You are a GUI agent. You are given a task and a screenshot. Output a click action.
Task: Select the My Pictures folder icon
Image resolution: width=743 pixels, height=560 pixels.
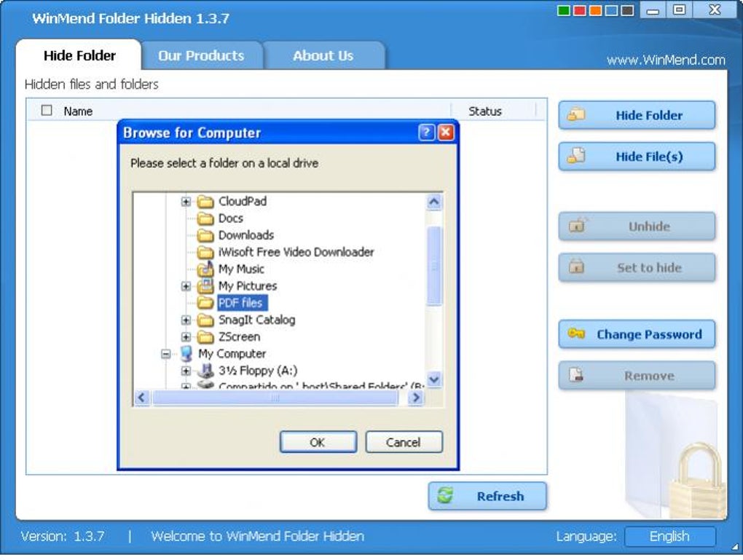[x=205, y=285]
